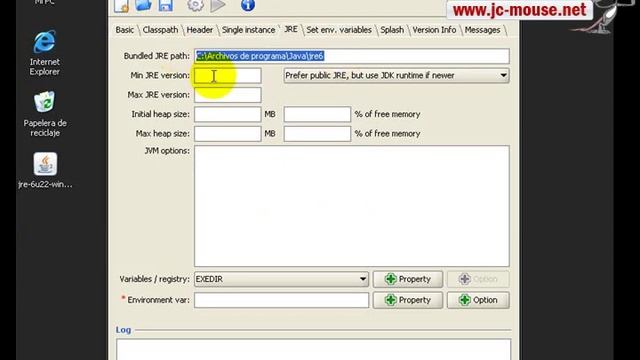Switch to Set env. variables tab
Image resolution: width=640 pixels, height=360 pixels.
(339, 30)
